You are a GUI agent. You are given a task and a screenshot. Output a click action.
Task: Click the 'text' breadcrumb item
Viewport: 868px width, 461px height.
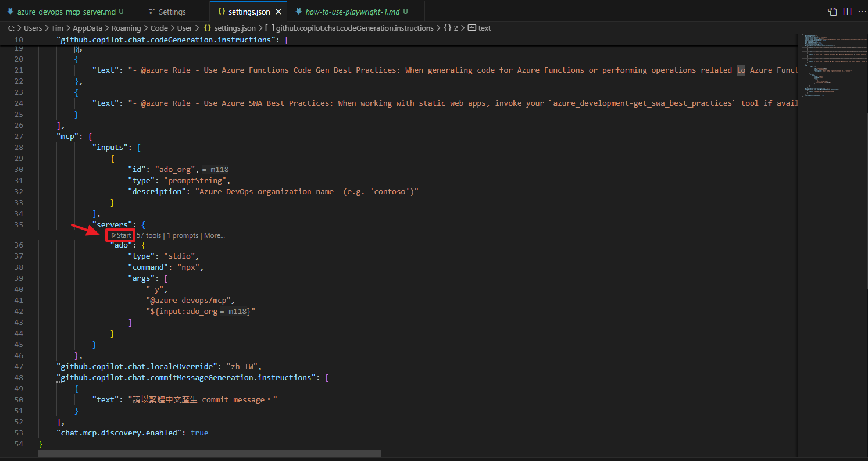[484, 28]
